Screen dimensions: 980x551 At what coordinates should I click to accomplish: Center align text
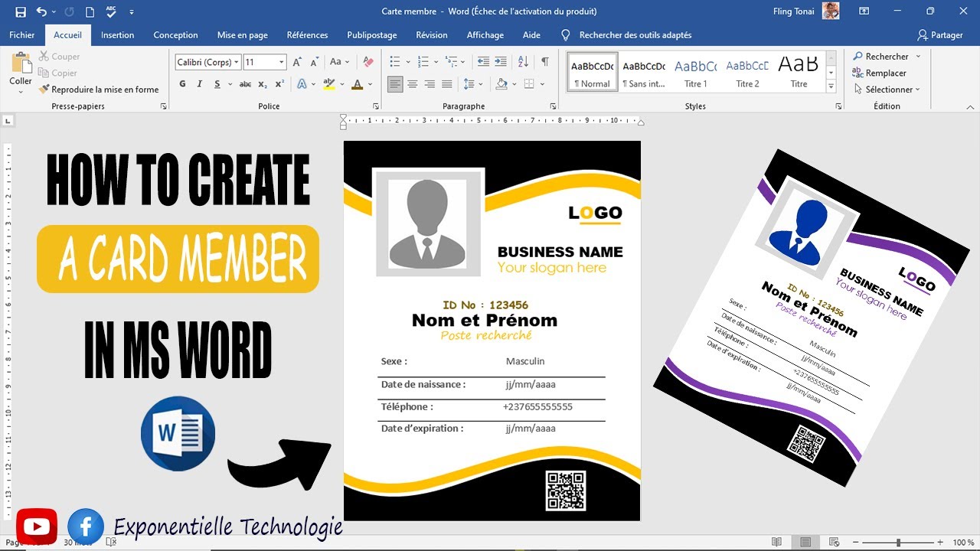pos(413,84)
